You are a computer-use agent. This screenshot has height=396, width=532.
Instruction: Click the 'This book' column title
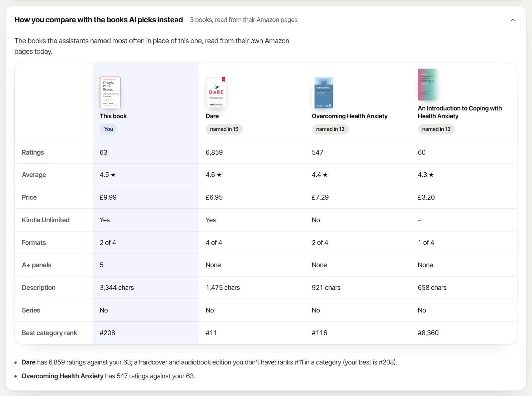point(113,116)
